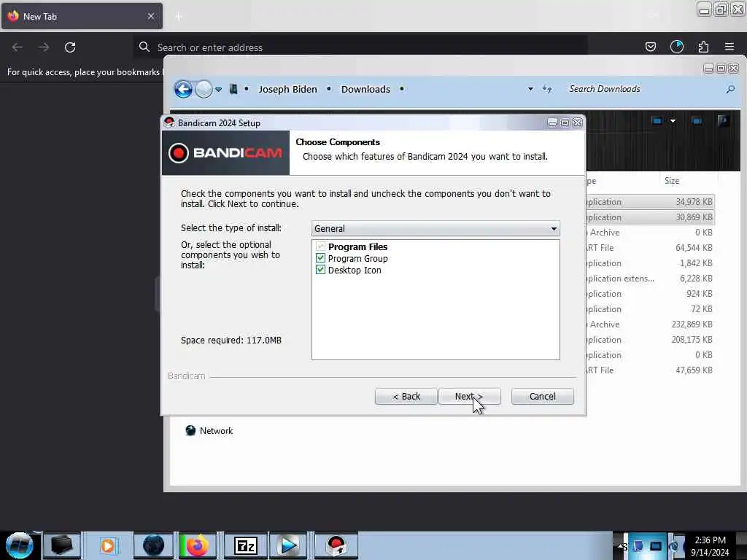This screenshot has width=747, height=560.
Task: Open Explorer recent locations dropdown arrow
Action: 218,90
